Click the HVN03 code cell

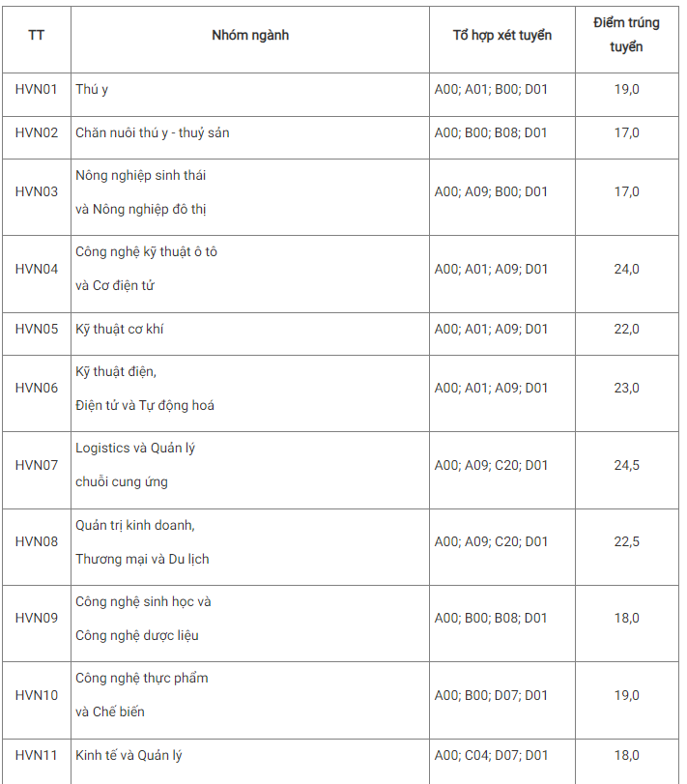pyautogui.click(x=37, y=191)
